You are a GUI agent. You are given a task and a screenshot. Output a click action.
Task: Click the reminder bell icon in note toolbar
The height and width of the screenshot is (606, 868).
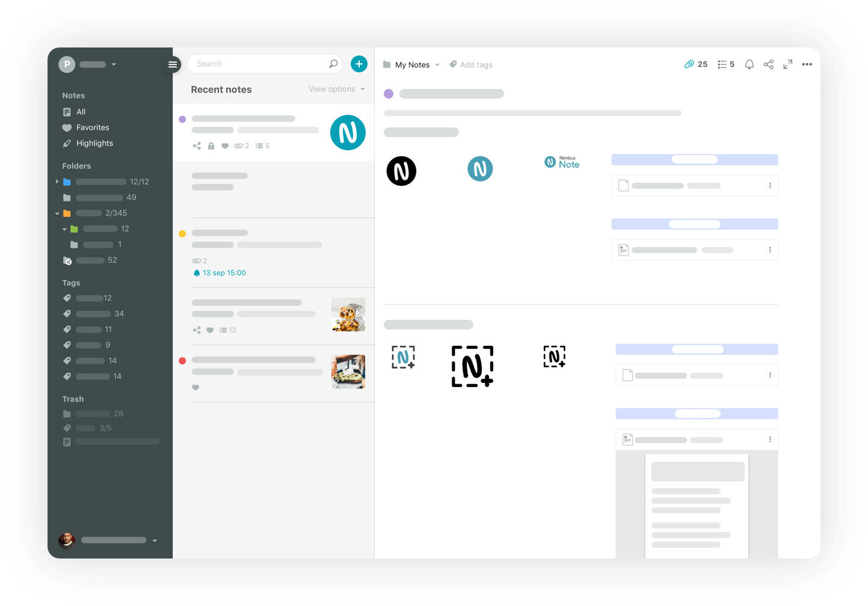click(x=749, y=64)
